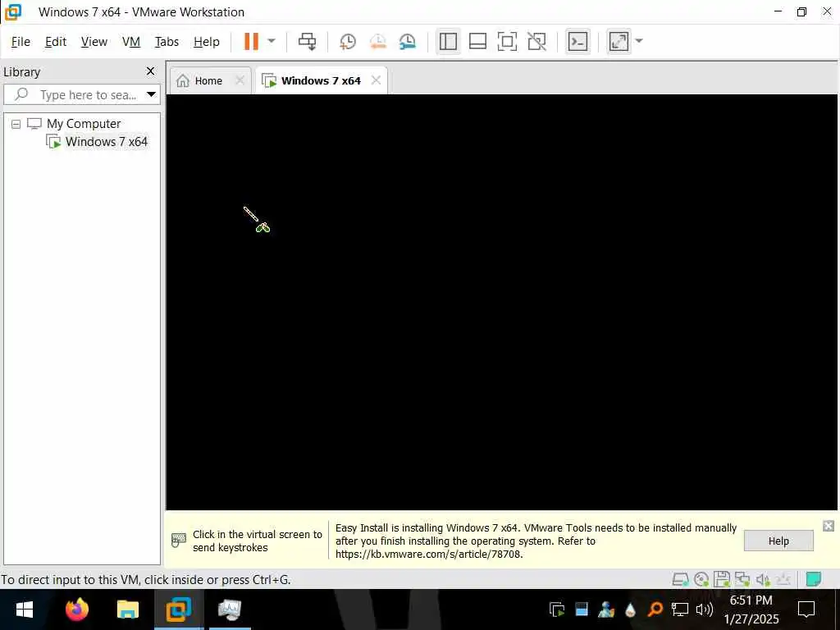The width and height of the screenshot is (840, 630).
Task: Click the stretch guest display icon
Action: (x=619, y=41)
